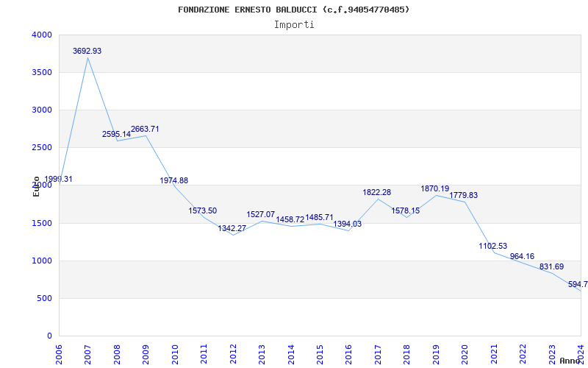Select the 1822.28 value label

click(376, 192)
